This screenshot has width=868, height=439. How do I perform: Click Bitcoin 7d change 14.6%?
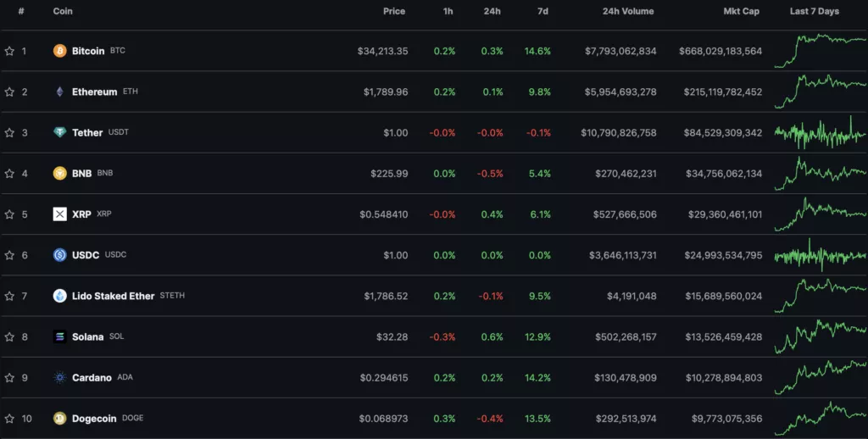pos(537,51)
